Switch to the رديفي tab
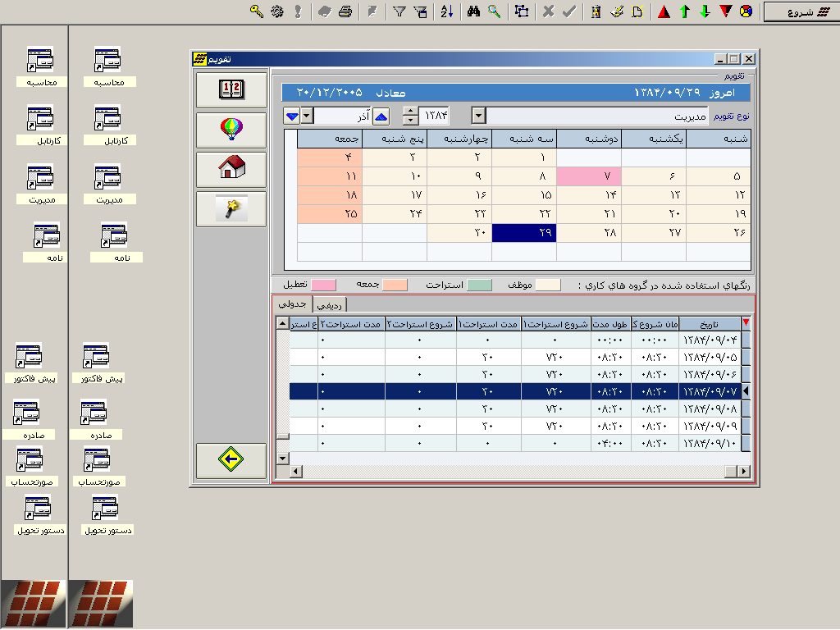 (x=330, y=305)
